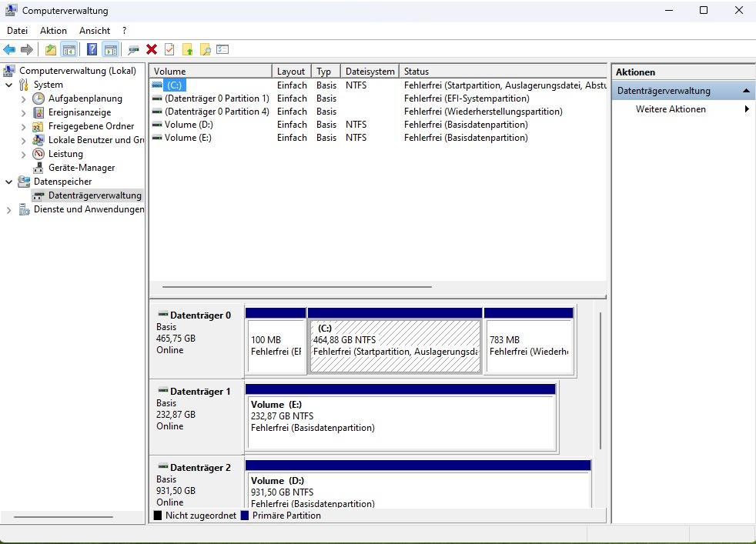
Task: Click the Fehlerfrei (Wiederherstellungspartition) status cell
Action: (x=483, y=112)
